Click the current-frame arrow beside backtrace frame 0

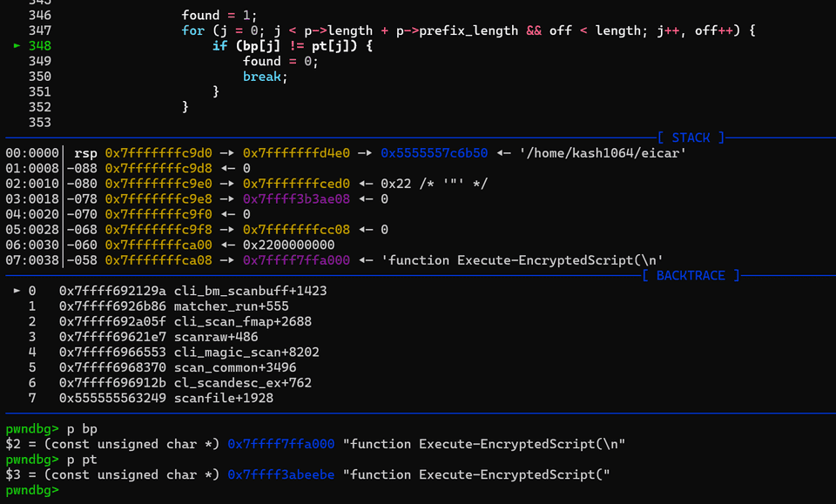(16, 290)
